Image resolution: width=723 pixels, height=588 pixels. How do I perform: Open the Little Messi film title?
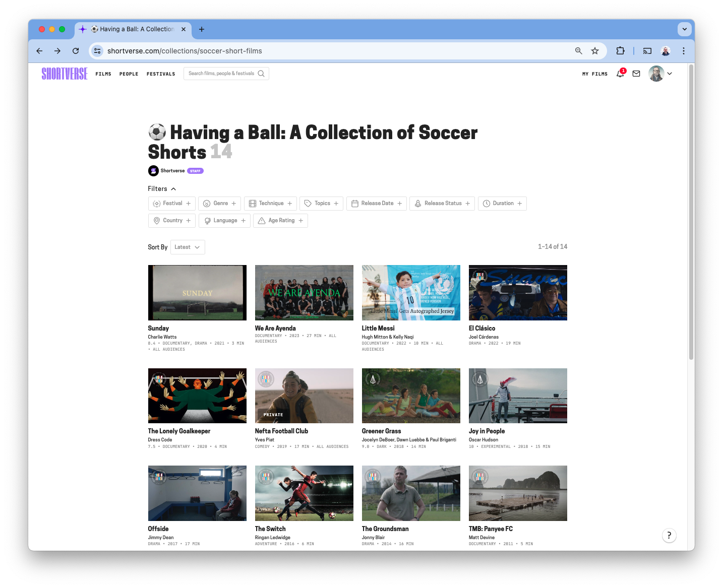click(x=378, y=329)
